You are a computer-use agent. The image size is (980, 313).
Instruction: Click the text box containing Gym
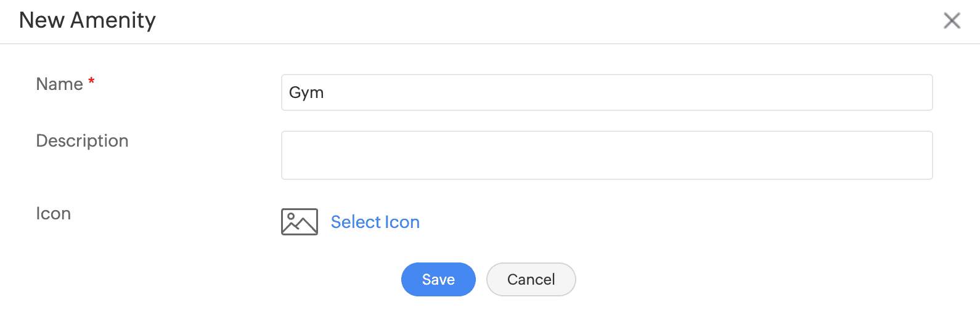pyautogui.click(x=606, y=92)
